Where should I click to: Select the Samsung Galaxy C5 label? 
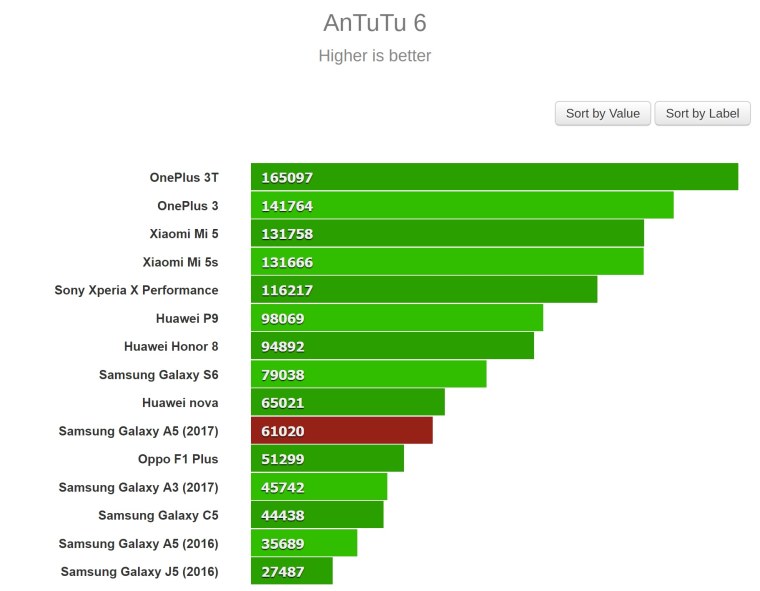point(158,515)
